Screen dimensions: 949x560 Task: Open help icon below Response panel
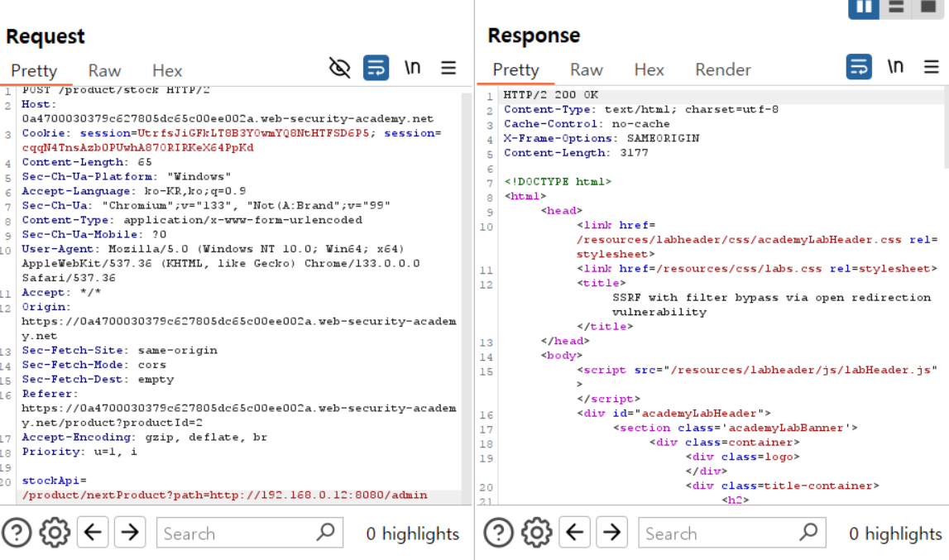(x=499, y=534)
